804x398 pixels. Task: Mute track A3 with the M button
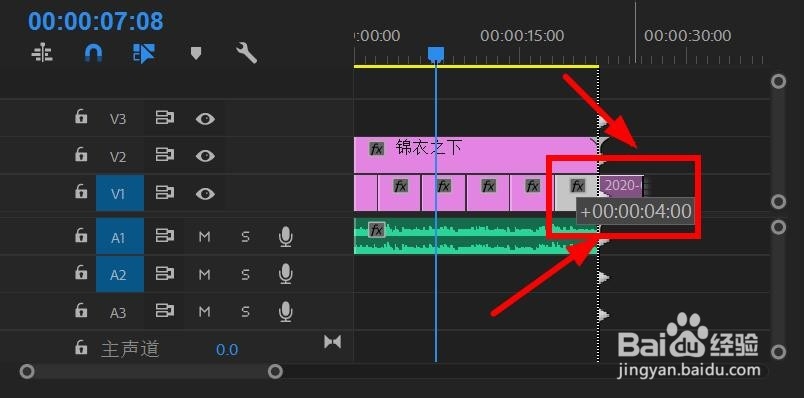pyautogui.click(x=205, y=311)
